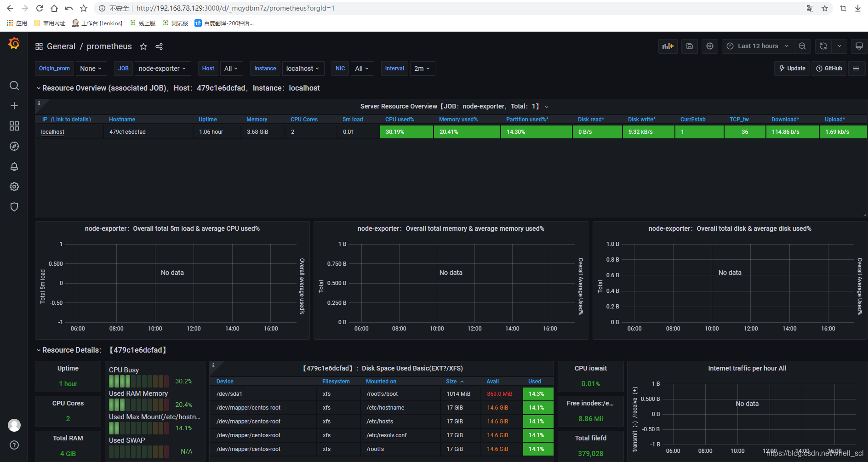Zoom out the time range
Image resolution: width=868 pixels, height=462 pixels.
(x=802, y=46)
